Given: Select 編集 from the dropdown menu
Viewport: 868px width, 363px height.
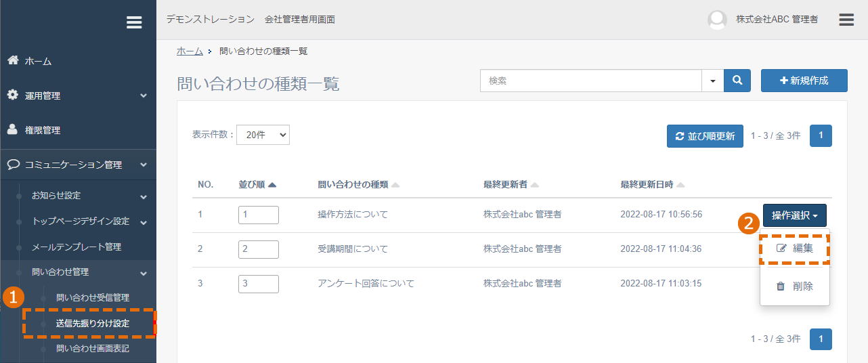Looking at the screenshot, I should pos(795,249).
